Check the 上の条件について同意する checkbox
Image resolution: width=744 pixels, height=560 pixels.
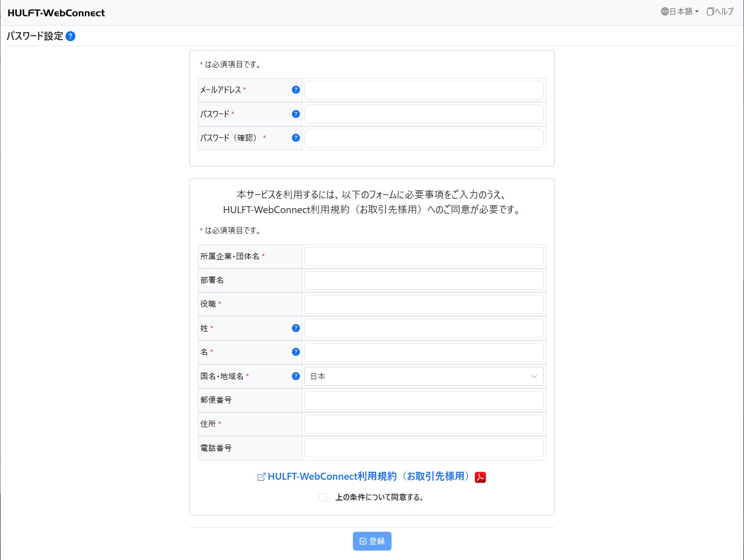(x=323, y=497)
